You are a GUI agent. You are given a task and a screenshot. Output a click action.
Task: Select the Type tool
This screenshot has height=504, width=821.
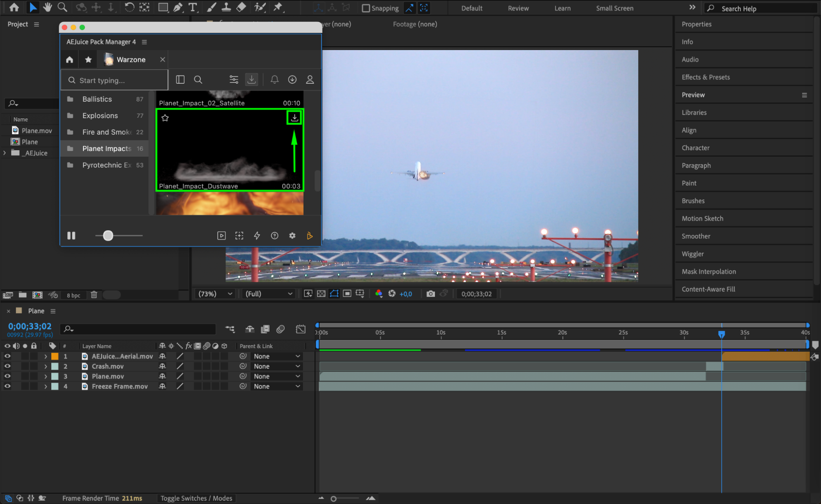pyautogui.click(x=192, y=7)
